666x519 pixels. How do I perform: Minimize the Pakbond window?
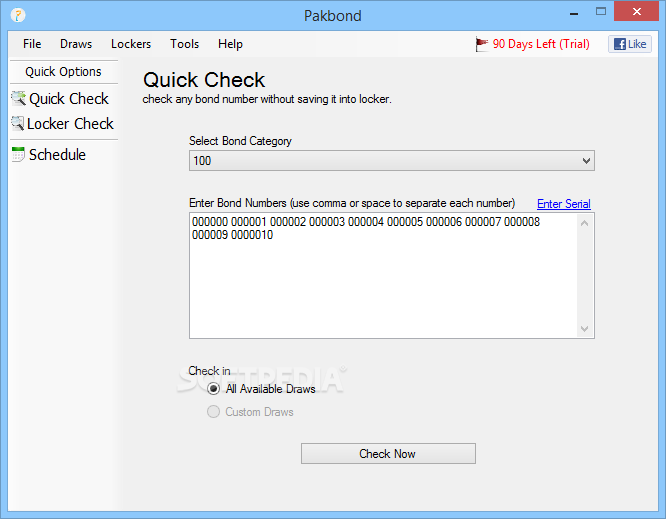[574, 13]
